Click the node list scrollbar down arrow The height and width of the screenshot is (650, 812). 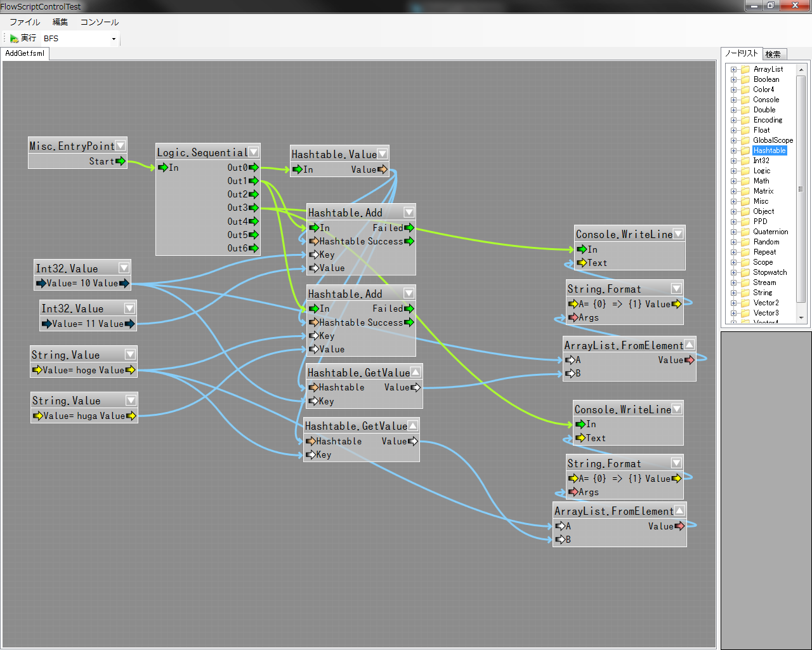tap(801, 317)
